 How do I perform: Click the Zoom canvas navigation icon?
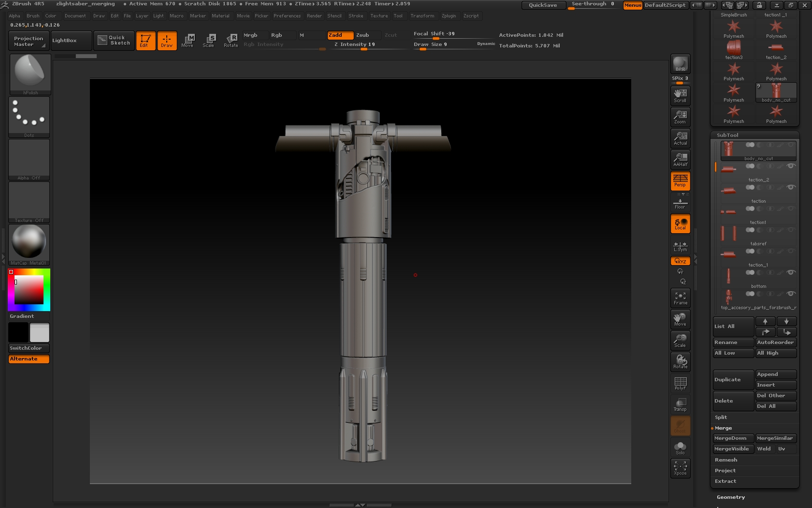(680, 117)
